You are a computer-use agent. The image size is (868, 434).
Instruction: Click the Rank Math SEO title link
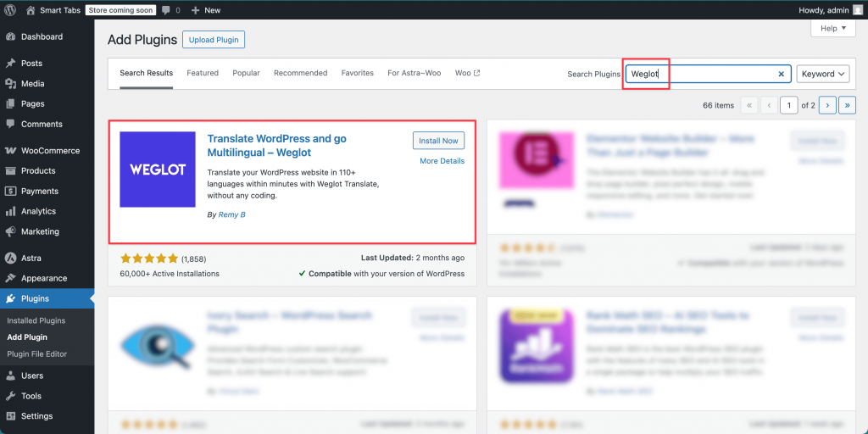[668, 322]
